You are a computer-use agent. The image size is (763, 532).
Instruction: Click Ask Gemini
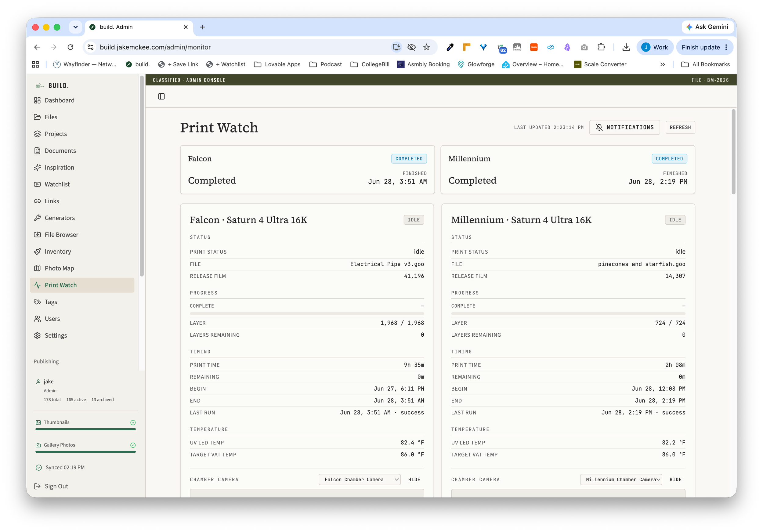[707, 27]
